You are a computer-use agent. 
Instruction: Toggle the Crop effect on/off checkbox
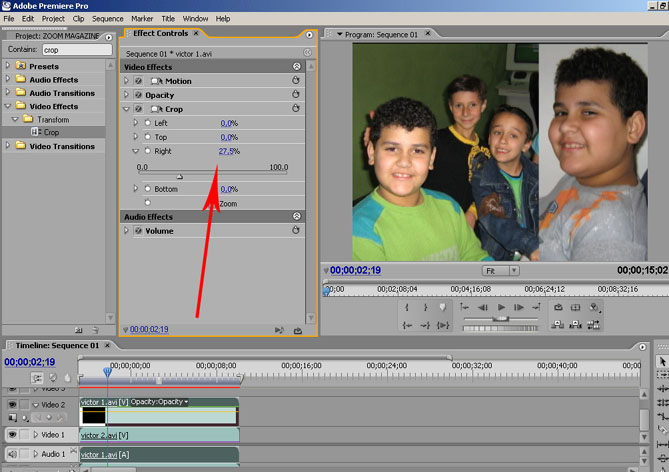(139, 108)
